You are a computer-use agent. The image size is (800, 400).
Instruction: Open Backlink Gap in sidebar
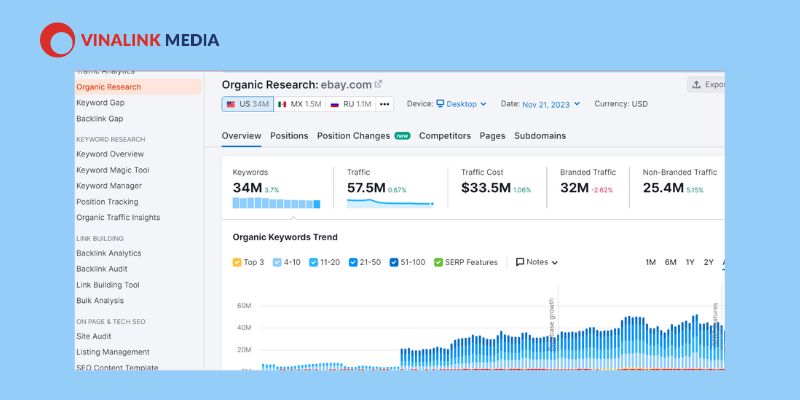pyautogui.click(x=99, y=118)
